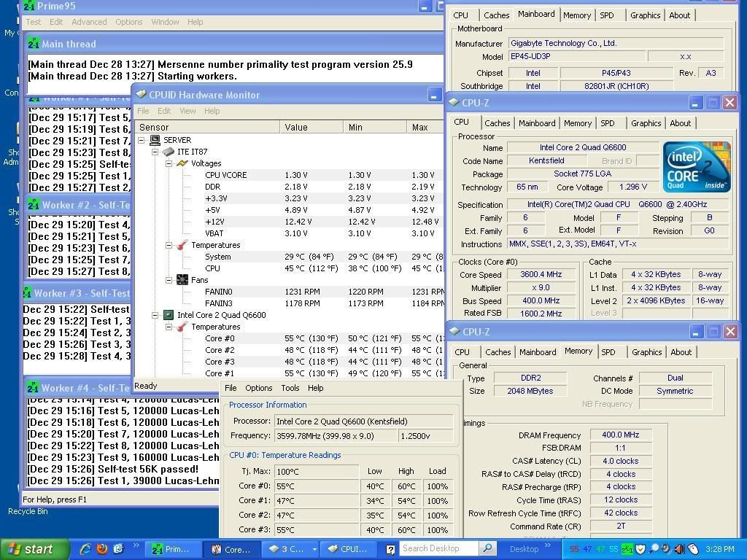
Task: Select Graphics tab in top CPU-Z Mainboard window
Action: pyautogui.click(x=646, y=15)
